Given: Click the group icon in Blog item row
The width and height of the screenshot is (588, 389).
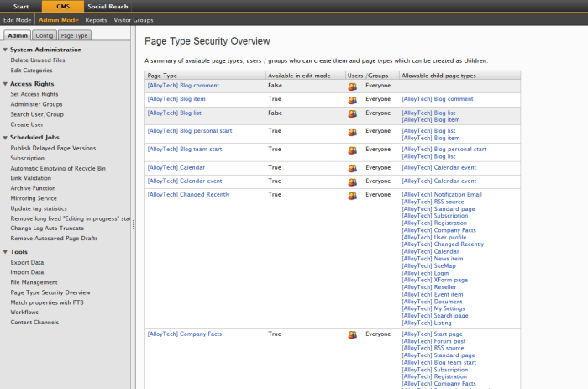Looking at the screenshot, I should pyautogui.click(x=353, y=100).
